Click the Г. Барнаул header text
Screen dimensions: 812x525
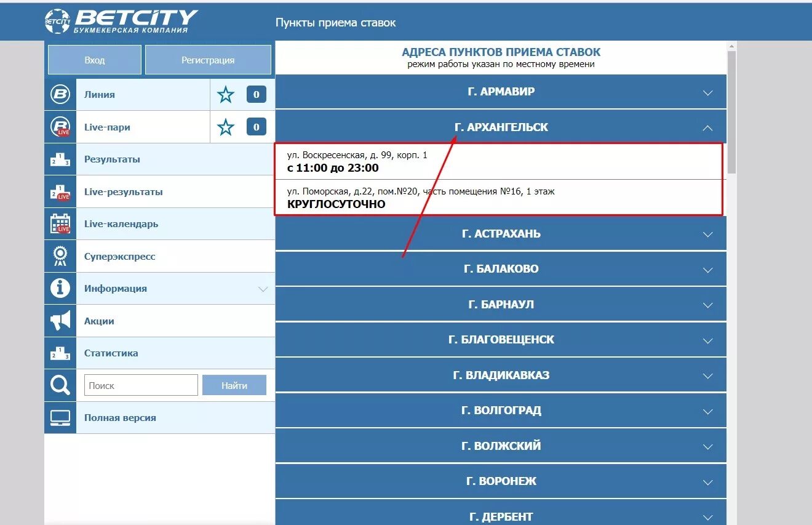501,305
